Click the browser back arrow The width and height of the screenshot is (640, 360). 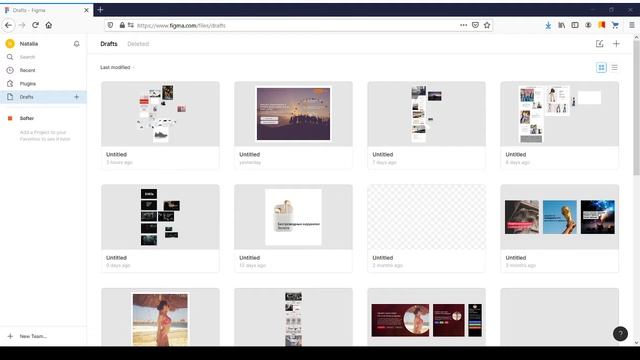[x=9, y=25]
